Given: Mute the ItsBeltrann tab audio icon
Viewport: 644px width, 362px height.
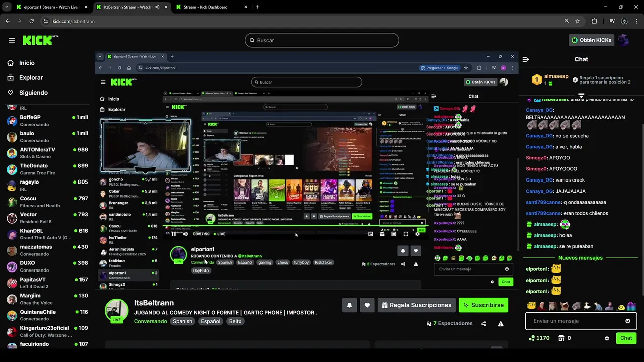Looking at the screenshot, I should [158, 7].
